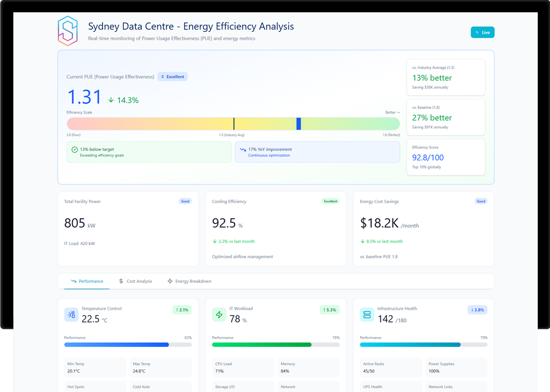Switch to the Performance tab

click(x=87, y=281)
